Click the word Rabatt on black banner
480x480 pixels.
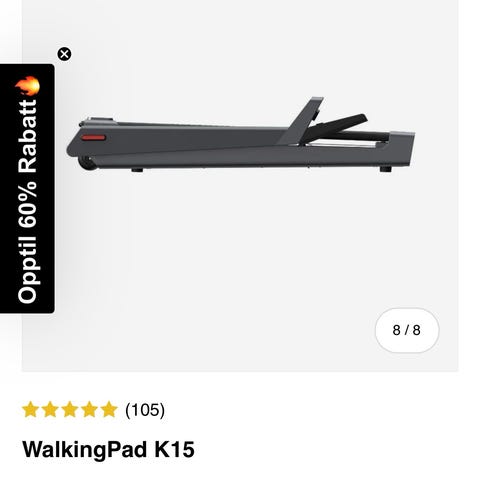click(27, 137)
